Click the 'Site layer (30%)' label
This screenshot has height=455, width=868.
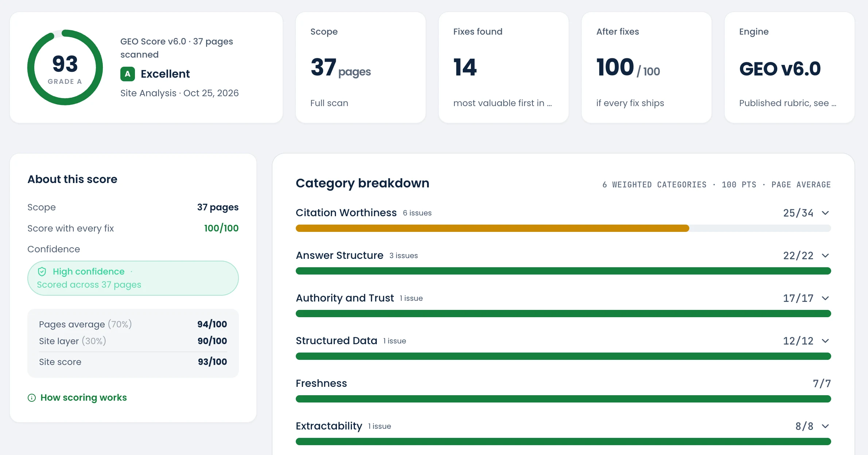click(x=73, y=341)
